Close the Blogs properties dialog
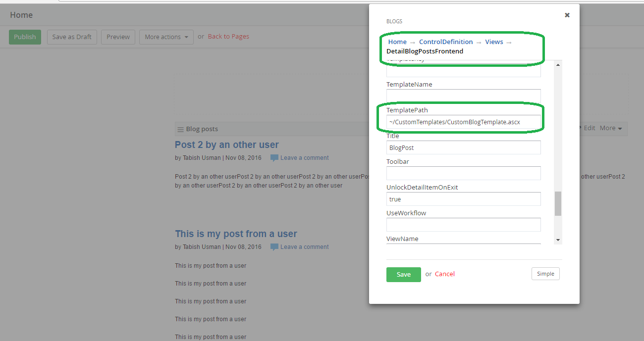 pos(567,15)
